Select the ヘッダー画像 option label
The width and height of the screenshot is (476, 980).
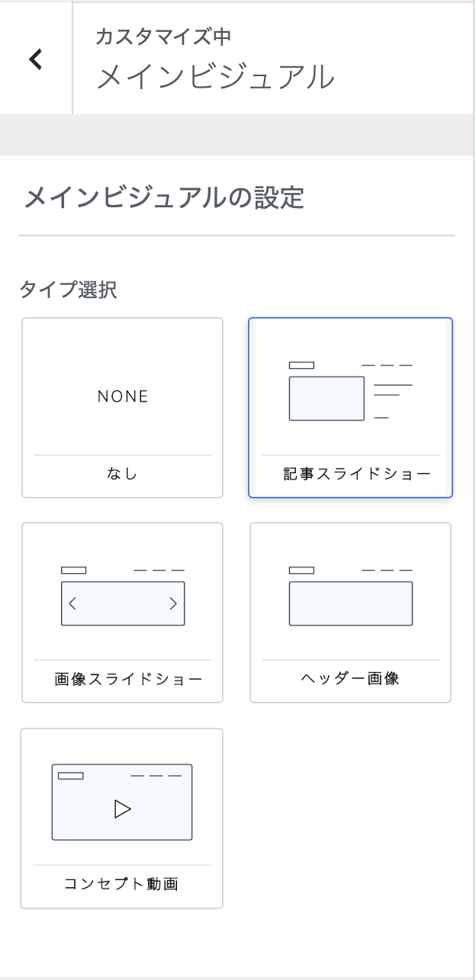[x=350, y=678]
